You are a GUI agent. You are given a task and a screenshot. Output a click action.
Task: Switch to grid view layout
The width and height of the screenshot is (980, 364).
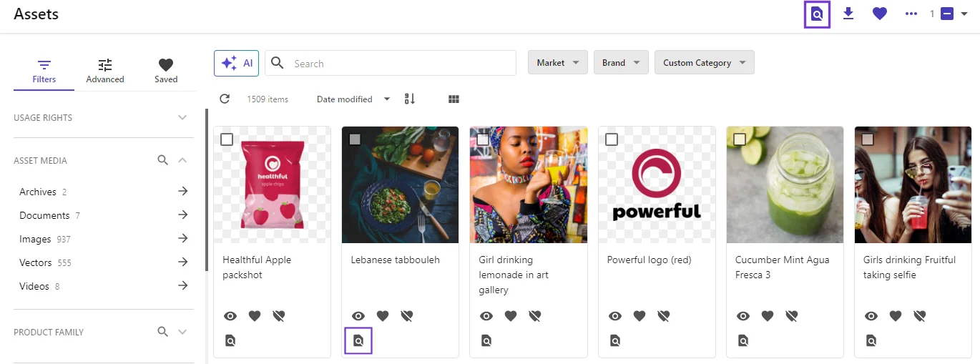(454, 99)
